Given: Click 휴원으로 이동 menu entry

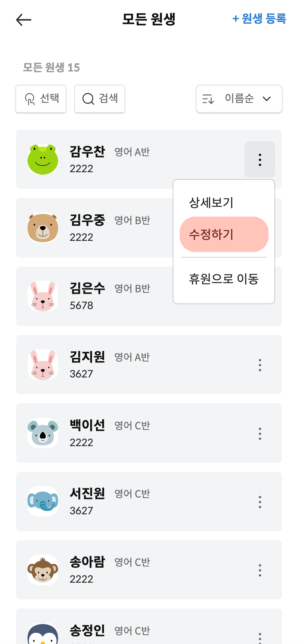Looking at the screenshot, I should pyautogui.click(x=224, y=279).
